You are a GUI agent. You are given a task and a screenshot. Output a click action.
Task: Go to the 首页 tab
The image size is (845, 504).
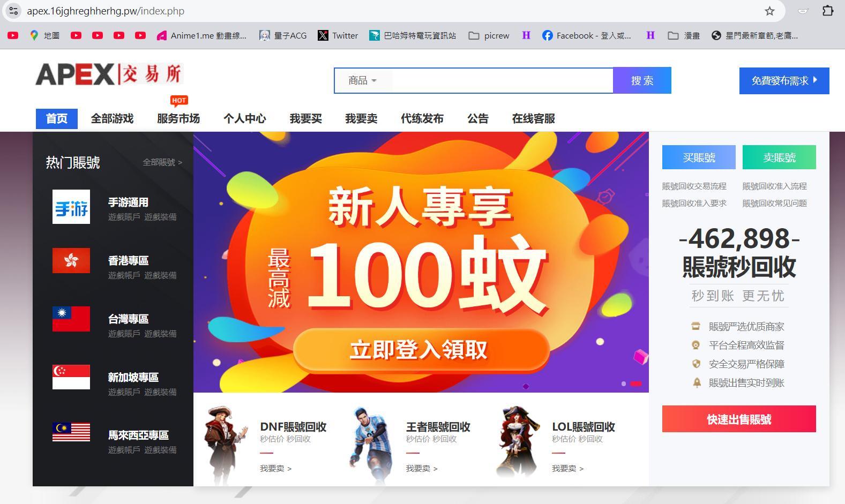tap(57, 119)
